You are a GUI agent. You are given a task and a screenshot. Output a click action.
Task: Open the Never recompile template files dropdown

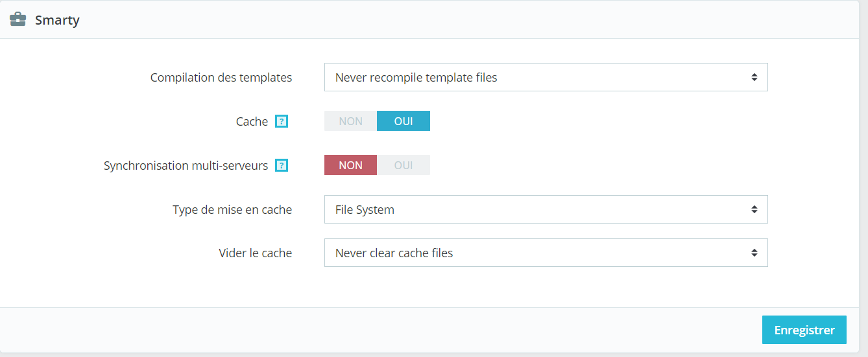(x=546, y=77)
